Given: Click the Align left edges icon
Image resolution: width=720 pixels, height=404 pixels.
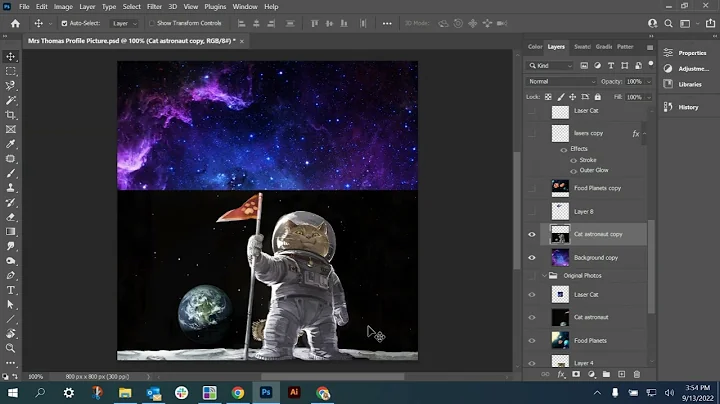Looking at the screenshot, I should point(241,23).
